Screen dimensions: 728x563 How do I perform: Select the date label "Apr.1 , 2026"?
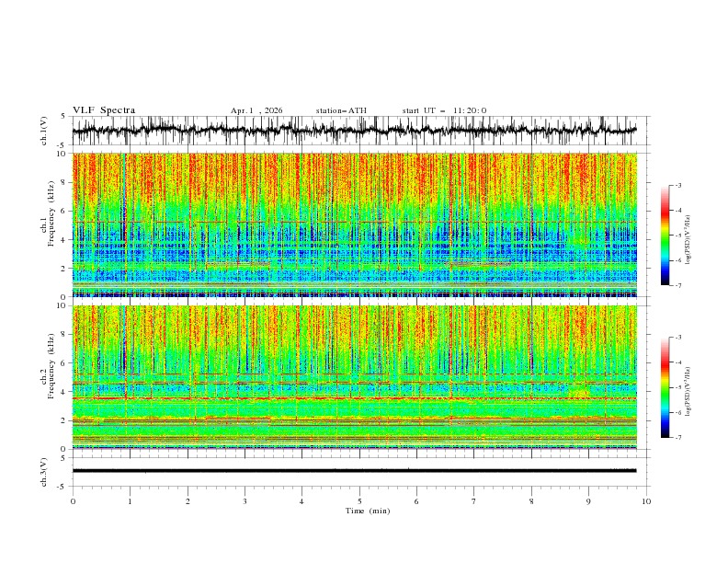[256, 110]
